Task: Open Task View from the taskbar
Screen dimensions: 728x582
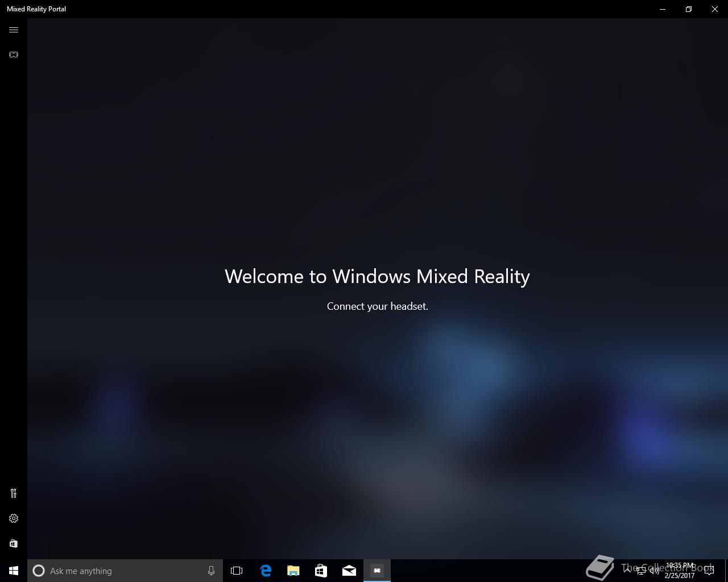Action: coord(237,571)
